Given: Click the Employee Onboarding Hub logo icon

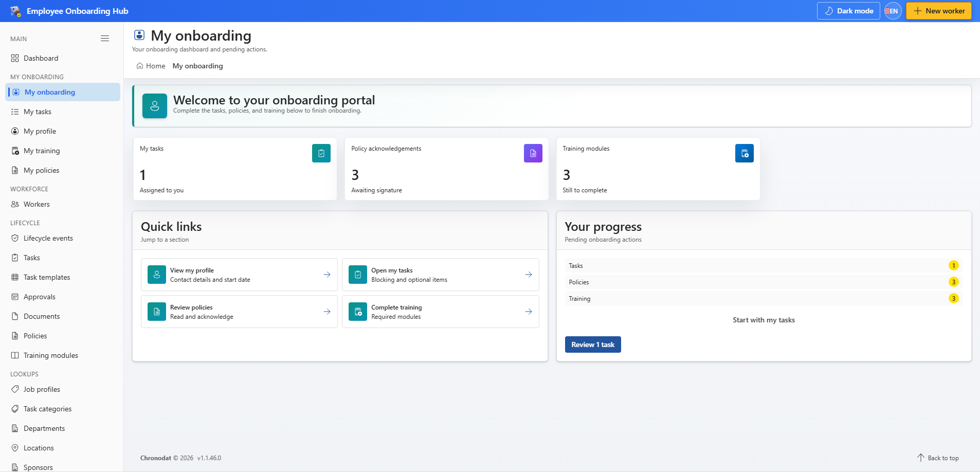Looking at the screenshot, I should coord(15,11).
